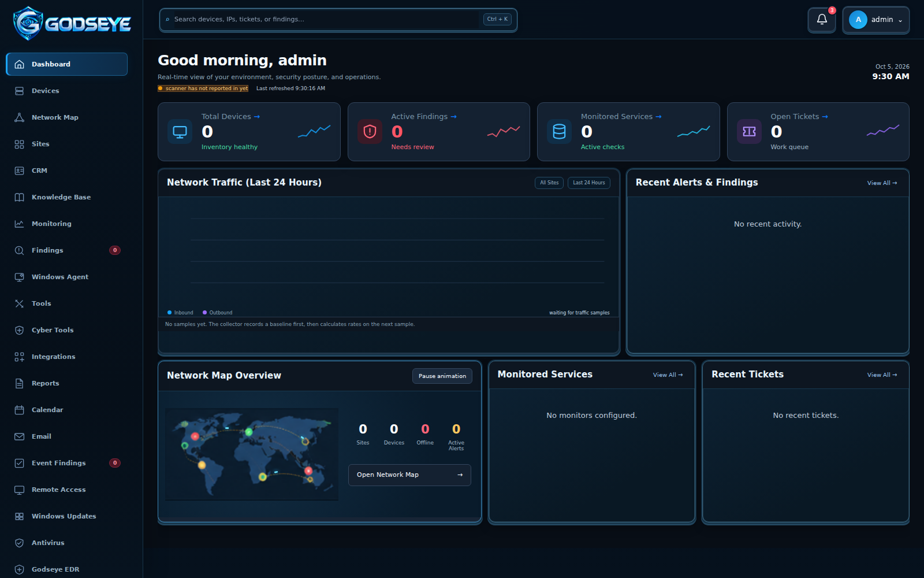The height and width of the screenshot is (578, 924).
Task: Open the Integrations icon
Action: coord(19,357)
